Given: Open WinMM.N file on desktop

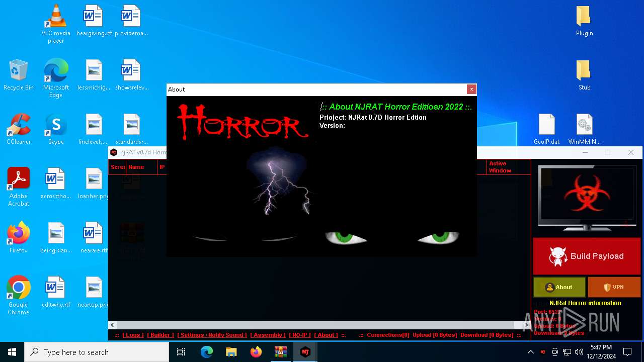Looking at the screenshot, I should [584, 129].
